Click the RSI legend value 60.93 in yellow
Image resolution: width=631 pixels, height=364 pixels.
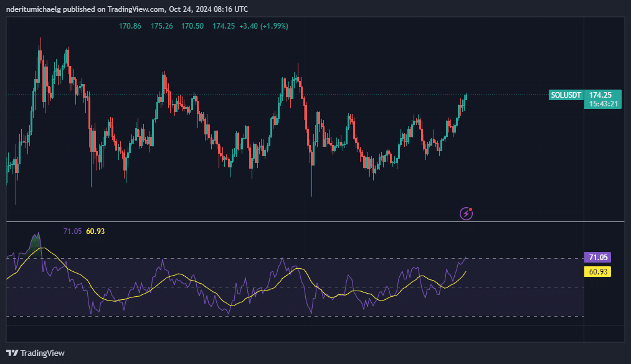[x=95, y=231]
